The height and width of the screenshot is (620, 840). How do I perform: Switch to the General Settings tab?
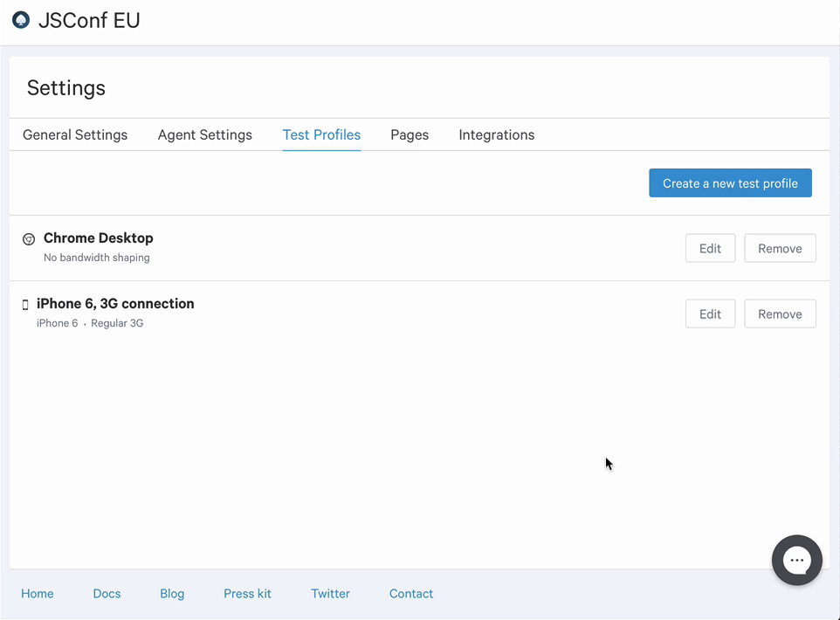(75, 134)
